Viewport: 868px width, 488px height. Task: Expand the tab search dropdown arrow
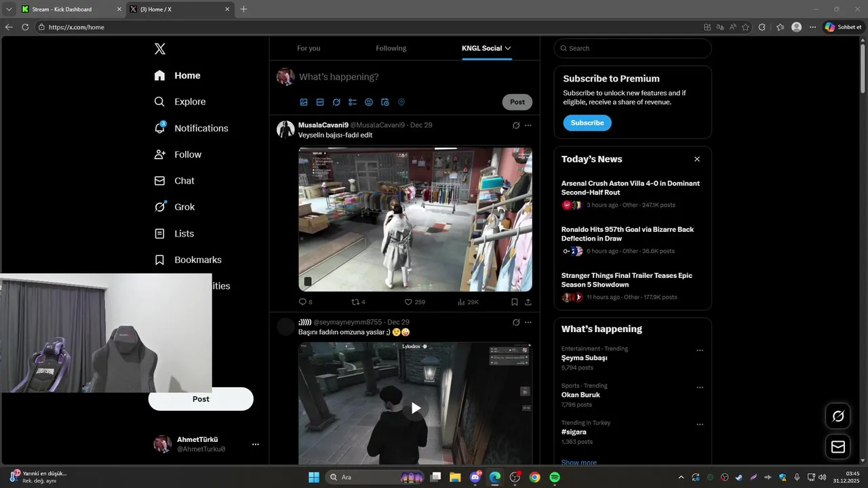(x=9, y=9)
